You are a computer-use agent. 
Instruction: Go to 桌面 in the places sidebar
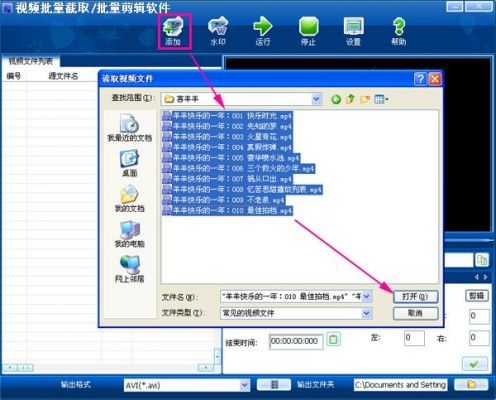[x=130, y=163]
